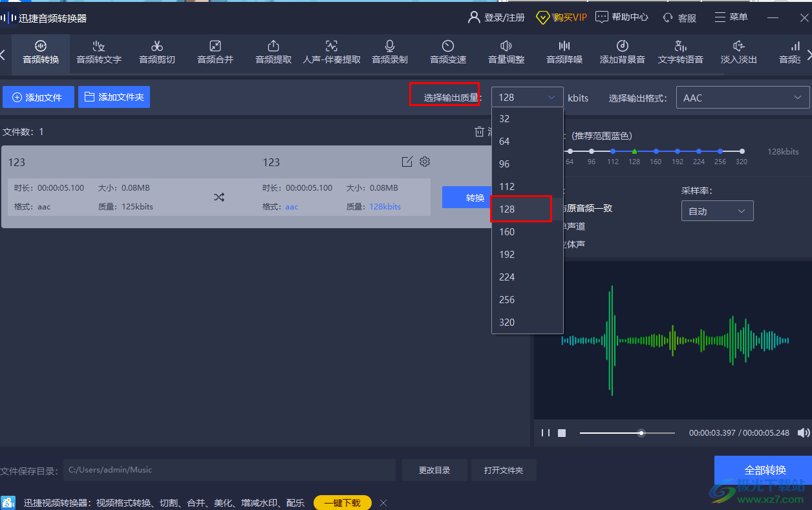
Task: Select 320 from the quality list
Action: 528,323
